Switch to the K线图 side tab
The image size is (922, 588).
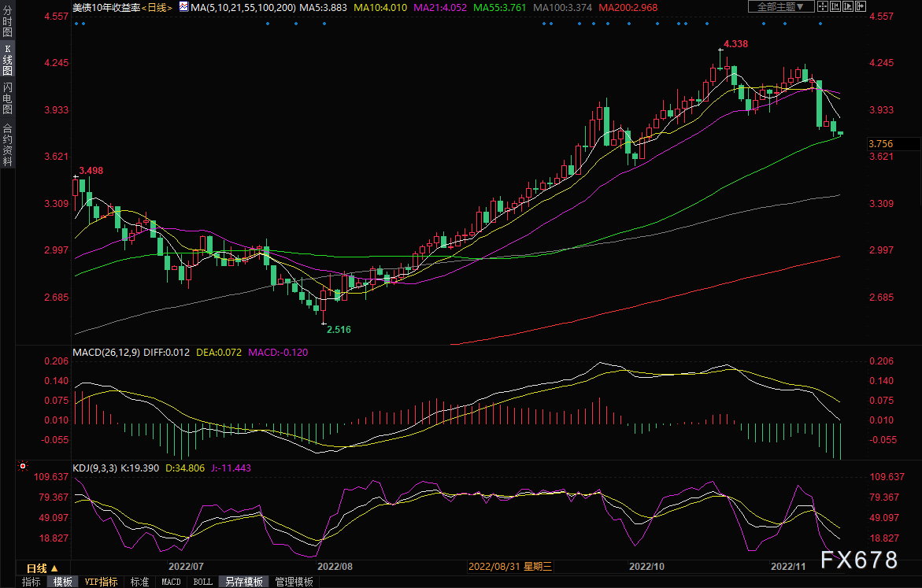[8, 60]
